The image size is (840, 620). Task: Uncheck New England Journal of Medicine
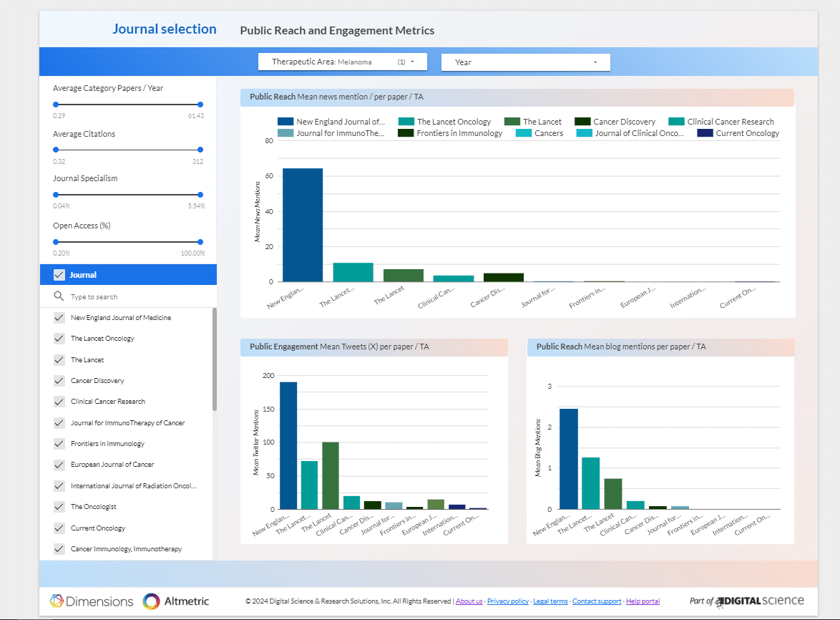tap(59, 318)
